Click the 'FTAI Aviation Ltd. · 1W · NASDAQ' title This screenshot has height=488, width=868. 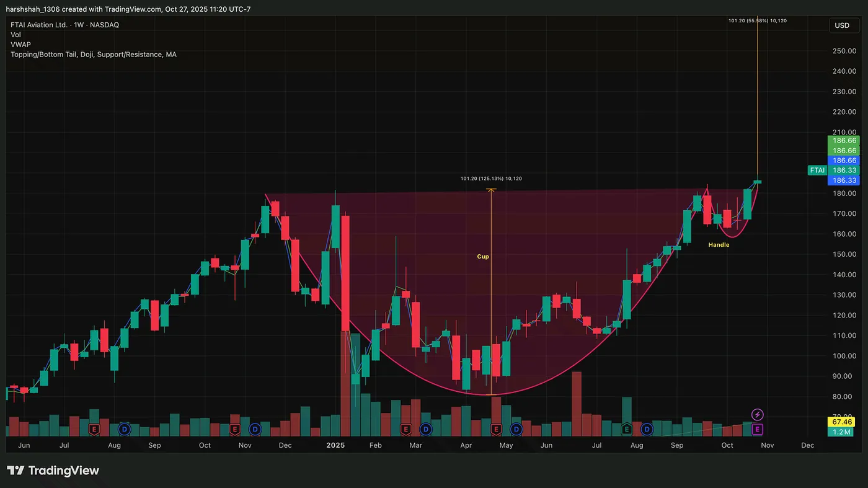64,25
